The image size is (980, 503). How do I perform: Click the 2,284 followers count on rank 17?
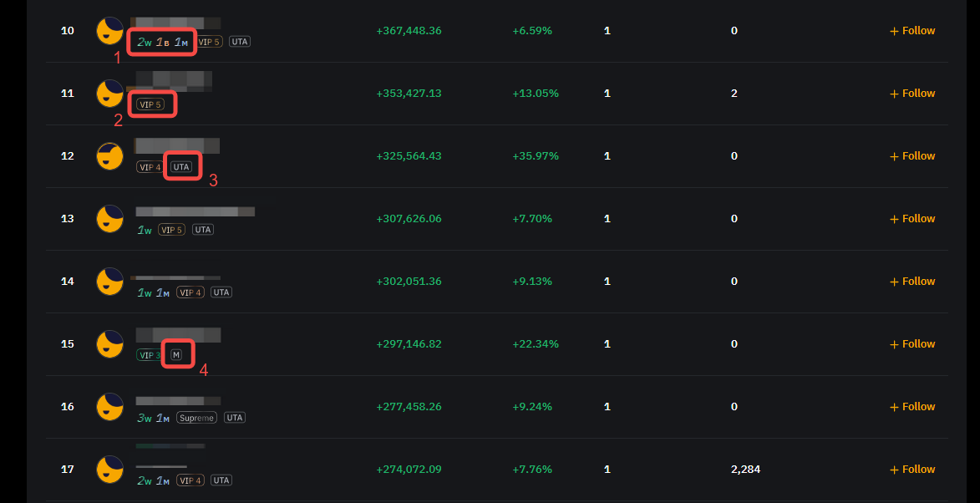(746, 469)
